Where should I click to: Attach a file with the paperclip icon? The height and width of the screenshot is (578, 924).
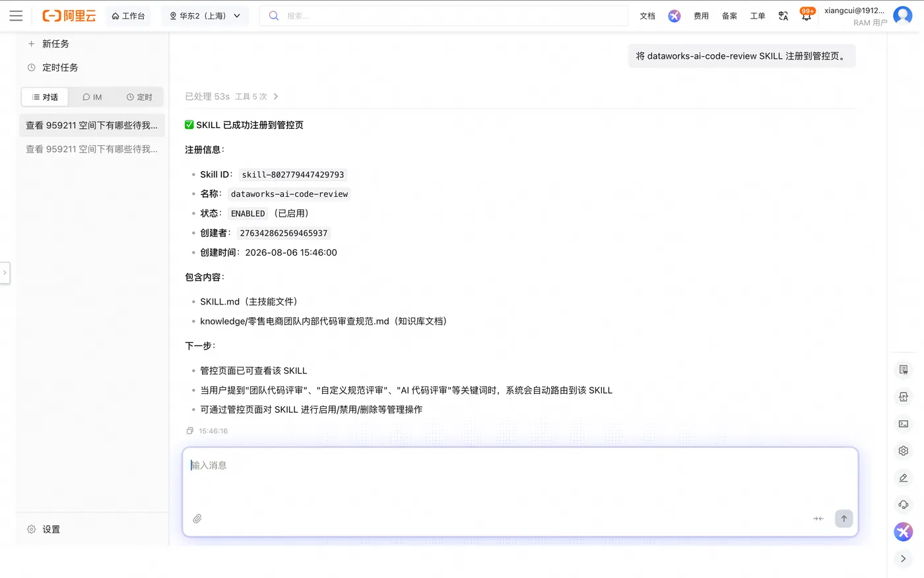pos(197,519)
